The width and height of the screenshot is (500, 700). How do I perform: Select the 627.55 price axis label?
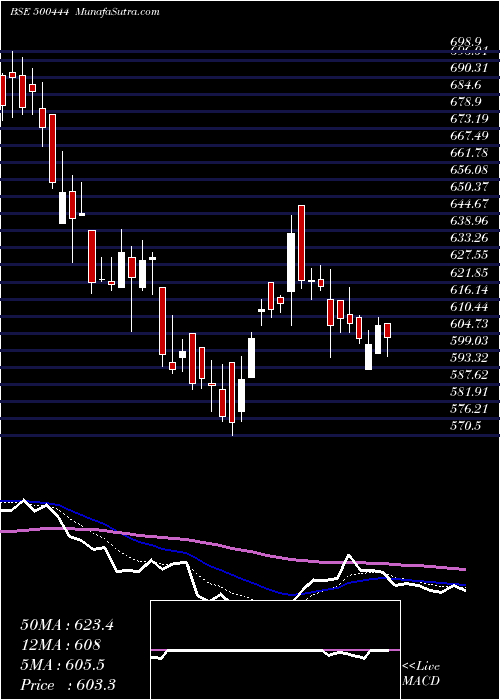coord(467,255)
